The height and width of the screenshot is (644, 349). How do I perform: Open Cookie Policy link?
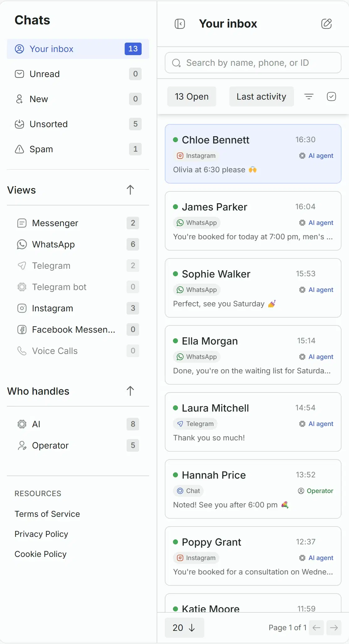click(x=41, y=554)
